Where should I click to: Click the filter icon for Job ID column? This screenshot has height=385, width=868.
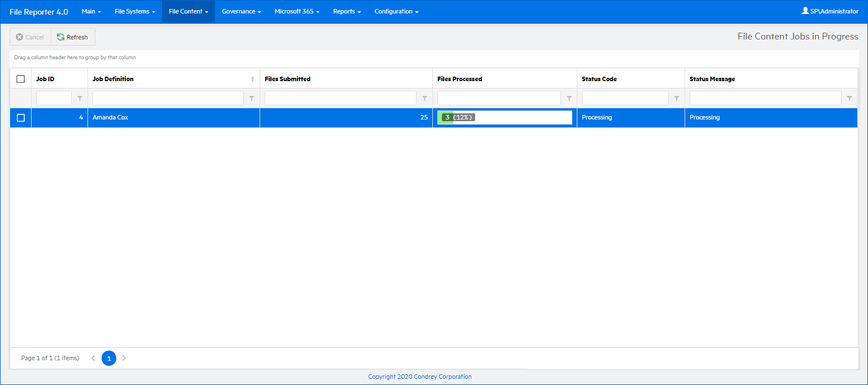pos(80,98)
